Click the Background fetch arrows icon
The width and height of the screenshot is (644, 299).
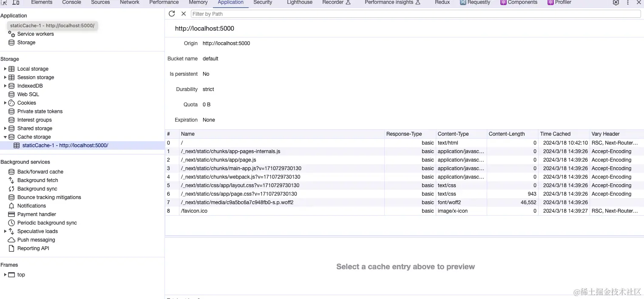(11, 180)
